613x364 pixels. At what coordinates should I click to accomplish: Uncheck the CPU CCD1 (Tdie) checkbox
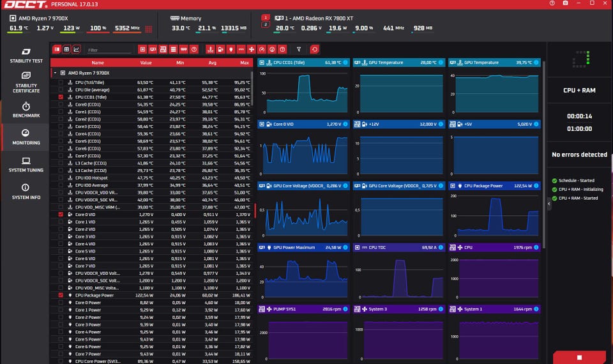click(61, 97)
